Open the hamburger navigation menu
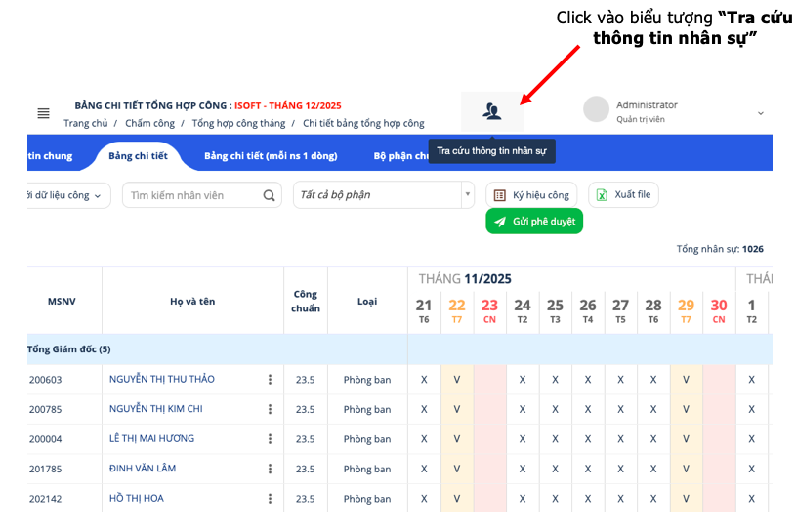The height and width of the screenshot is (532, 796). 43,113
